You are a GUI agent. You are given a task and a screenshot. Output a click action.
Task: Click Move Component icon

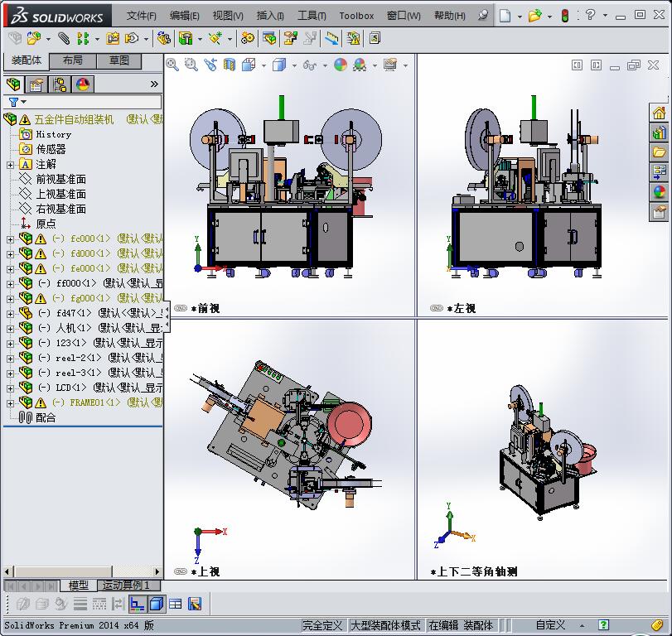click(x=132, y=39)
